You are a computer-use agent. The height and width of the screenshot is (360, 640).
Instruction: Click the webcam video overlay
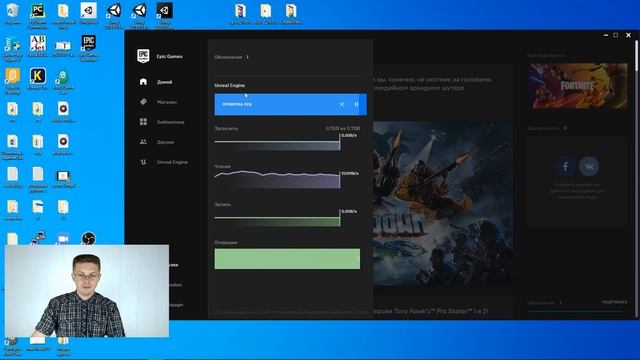pyautogui.click(x=87, y=291)
